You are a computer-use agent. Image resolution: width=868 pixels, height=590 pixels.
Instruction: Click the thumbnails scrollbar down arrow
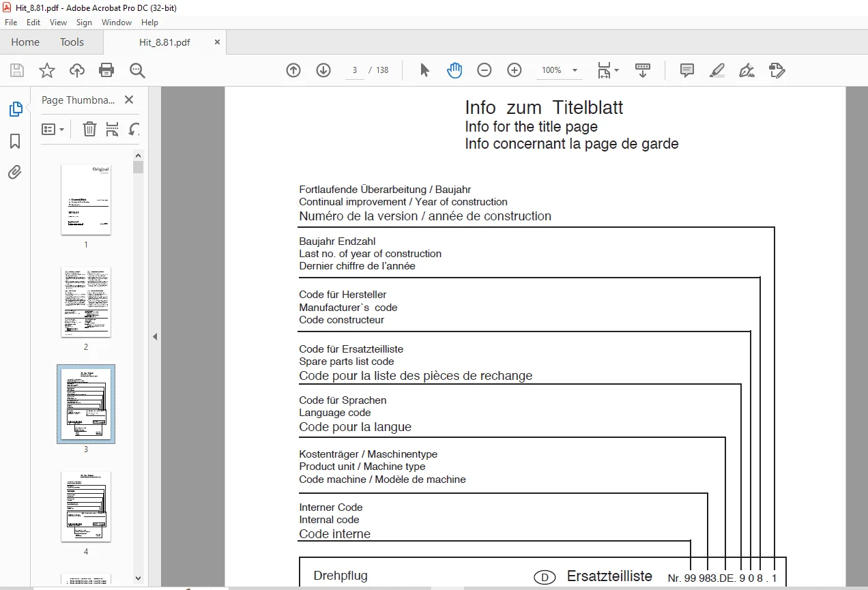tap(139, 578)
